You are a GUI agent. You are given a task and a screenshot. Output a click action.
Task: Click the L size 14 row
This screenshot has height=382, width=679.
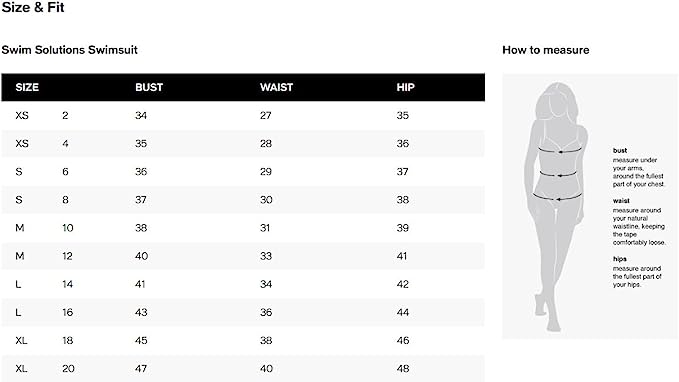point(243,284)
